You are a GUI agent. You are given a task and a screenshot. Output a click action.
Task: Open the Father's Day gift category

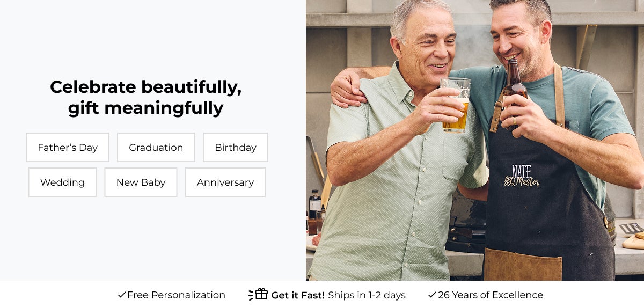tap(68, 148)
